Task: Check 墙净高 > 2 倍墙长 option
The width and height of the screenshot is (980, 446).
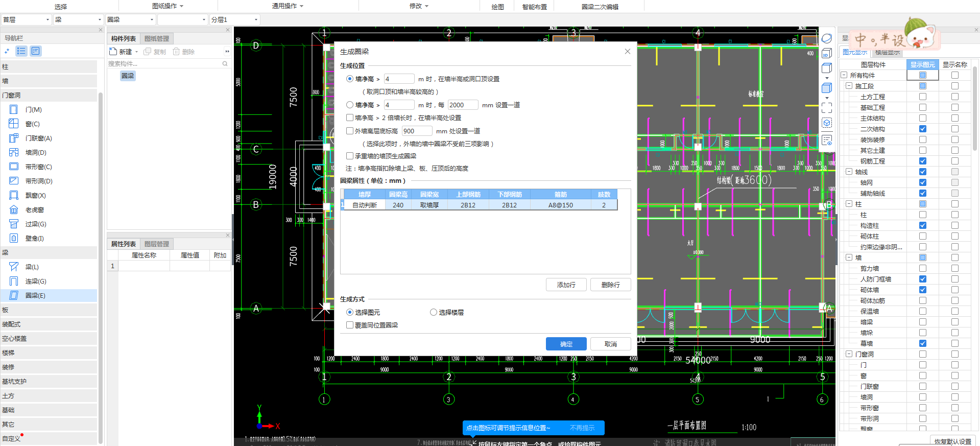Action: [350, 118]
